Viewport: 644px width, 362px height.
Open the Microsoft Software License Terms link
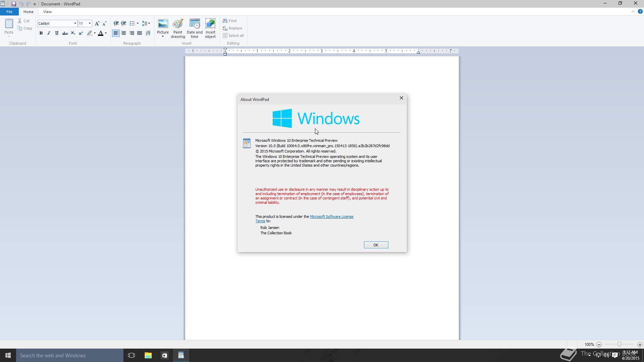[331, 217]
